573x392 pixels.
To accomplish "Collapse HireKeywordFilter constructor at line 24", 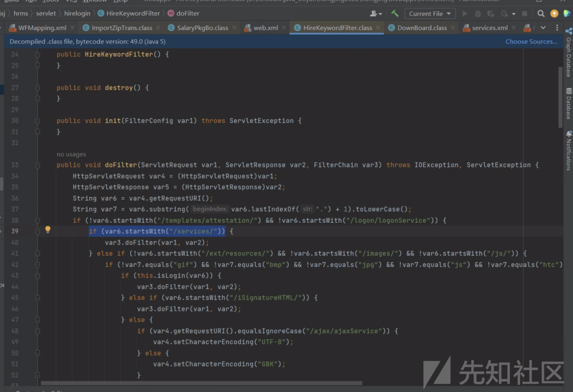I will [x=37, y=55].
